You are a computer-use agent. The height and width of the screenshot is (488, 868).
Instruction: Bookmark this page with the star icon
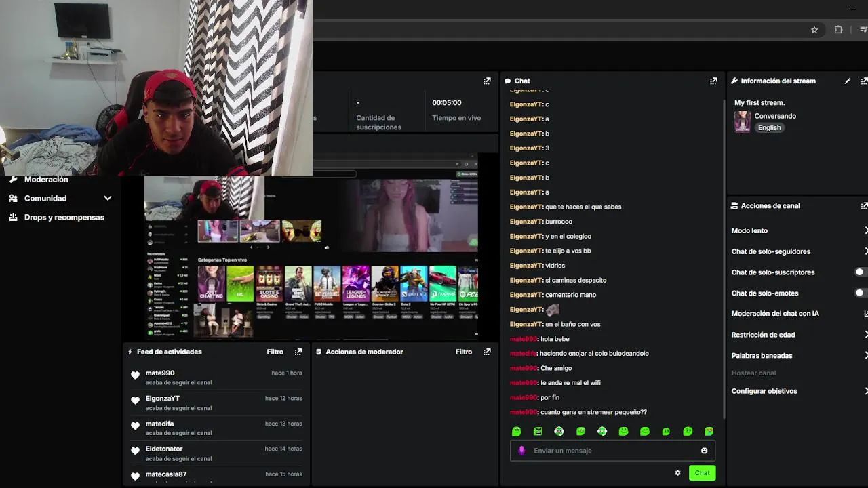(x=814, y=30)
